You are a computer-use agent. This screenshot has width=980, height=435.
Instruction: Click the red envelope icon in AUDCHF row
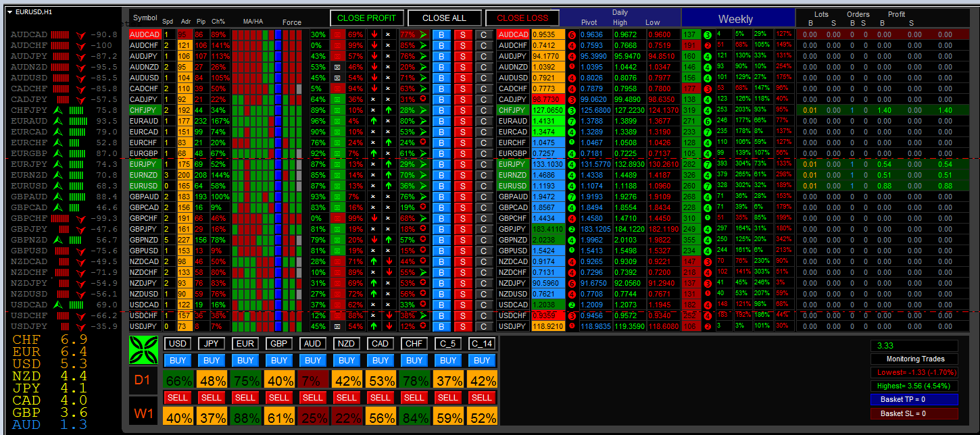coord(338,45)
